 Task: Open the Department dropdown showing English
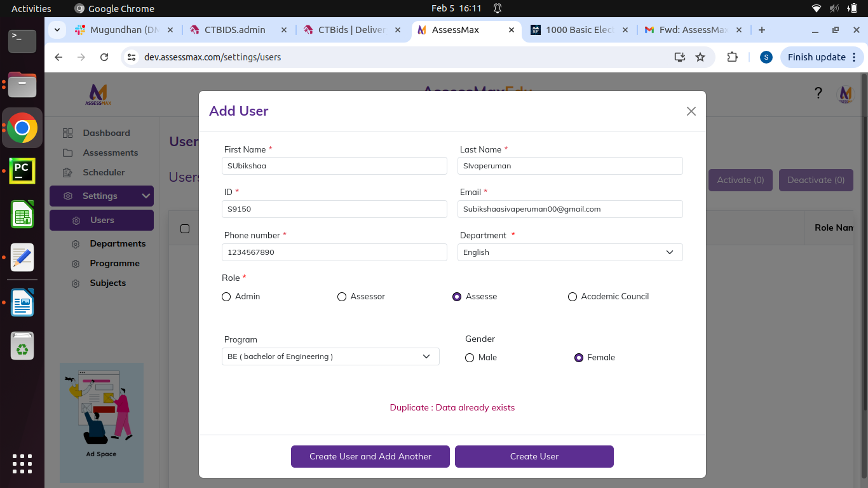(x=569, y=252)
